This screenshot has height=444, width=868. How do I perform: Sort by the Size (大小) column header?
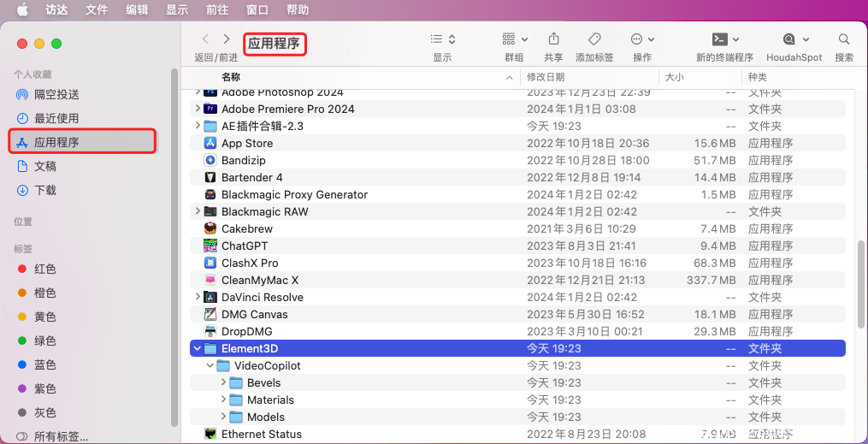click(674, 78)
